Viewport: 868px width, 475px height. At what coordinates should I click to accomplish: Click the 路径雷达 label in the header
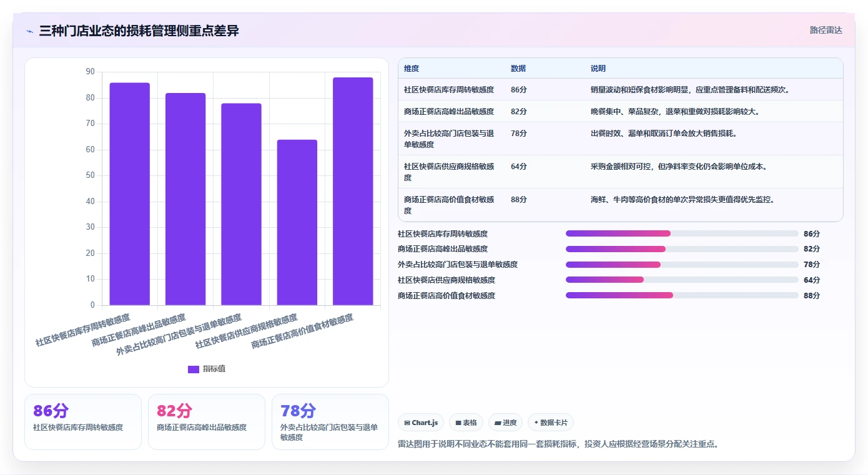pyautogui.click(x=826, y=30)
